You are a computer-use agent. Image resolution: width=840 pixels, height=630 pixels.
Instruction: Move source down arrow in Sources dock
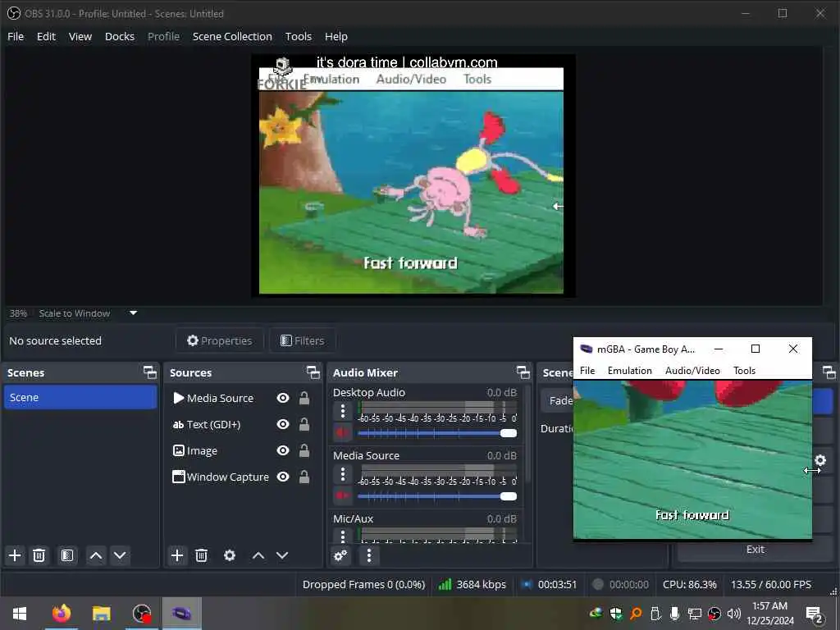pyautogui.click(x=282, y=555)
